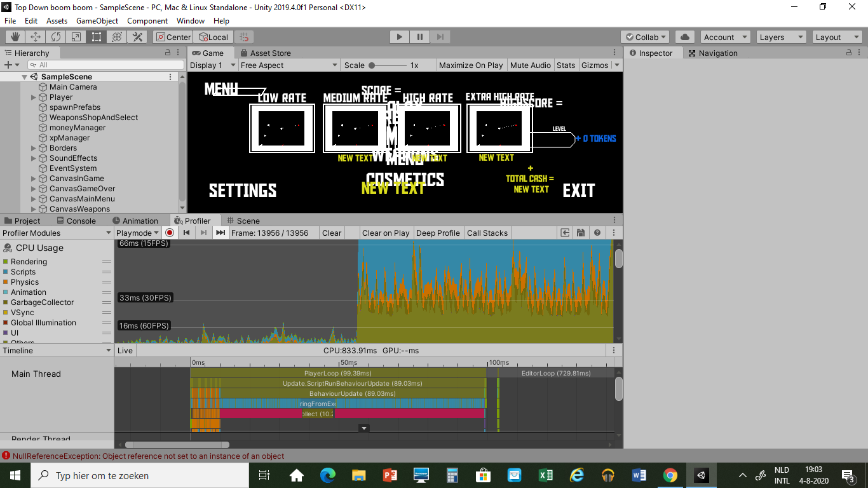
Task: Open the Account dropdown
Action: point(725,37)
